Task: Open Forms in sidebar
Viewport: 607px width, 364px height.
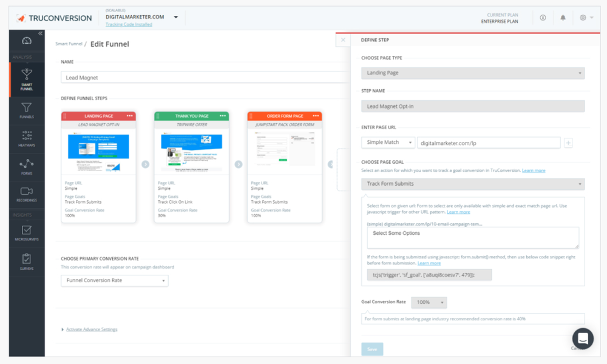Action: pos(27,167)
